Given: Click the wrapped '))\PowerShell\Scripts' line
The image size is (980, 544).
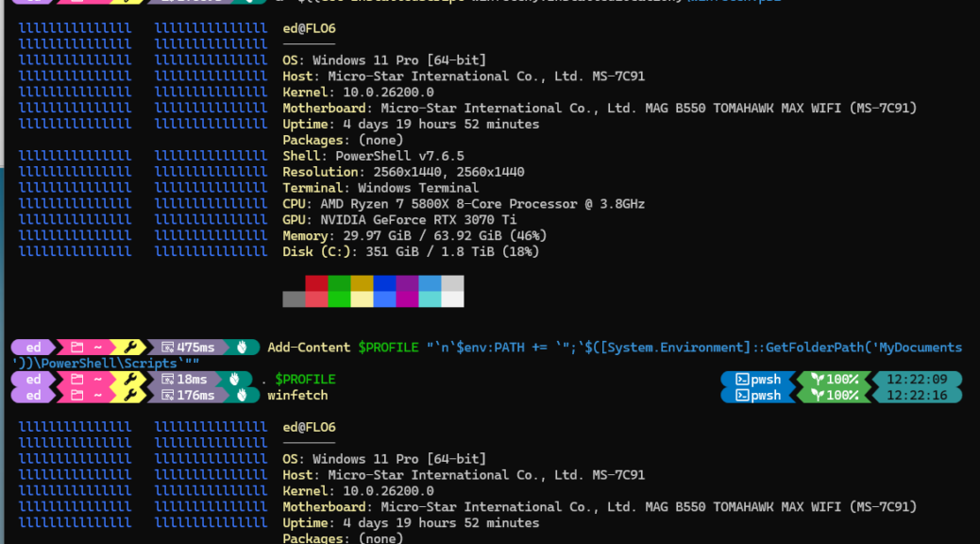Looking at the screenshot, I should tap(105, 364).
